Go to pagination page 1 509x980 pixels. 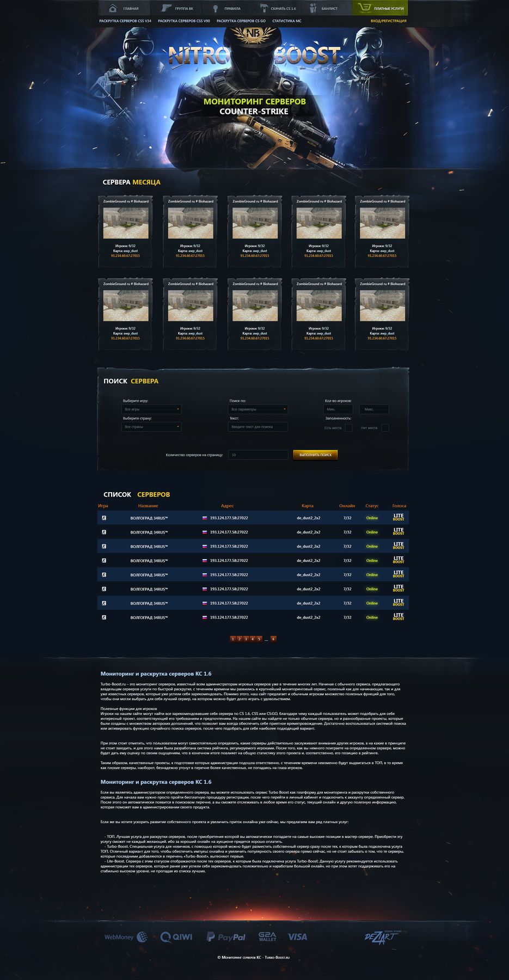[233, 639]
